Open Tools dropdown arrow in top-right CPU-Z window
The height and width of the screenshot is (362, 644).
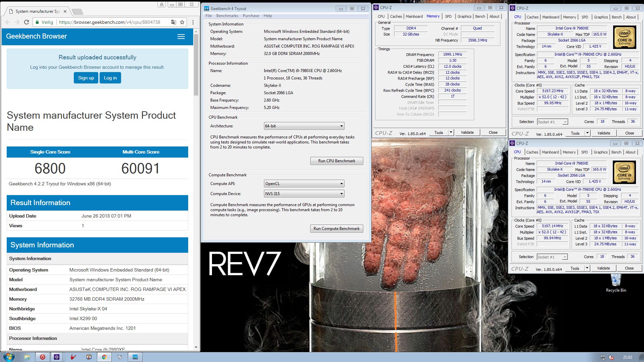(587, 133)
